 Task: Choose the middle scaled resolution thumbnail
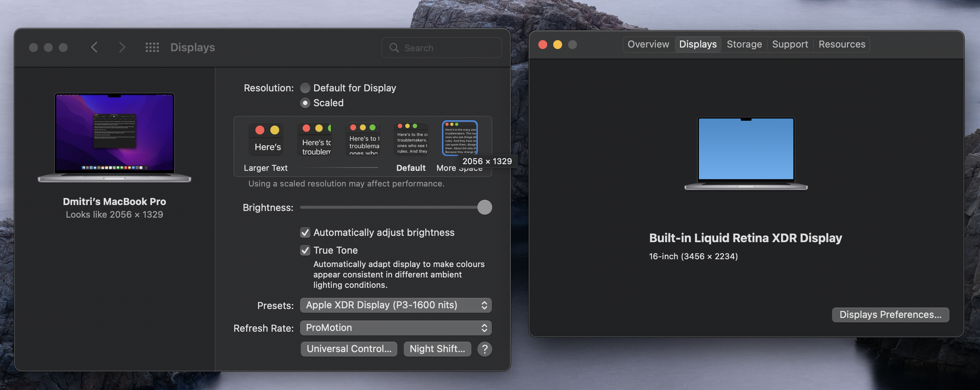[x=363, y=138]
